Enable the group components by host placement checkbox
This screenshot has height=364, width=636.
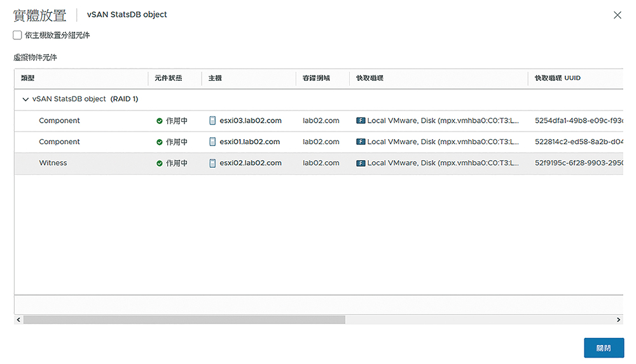(x=17, y=36)
